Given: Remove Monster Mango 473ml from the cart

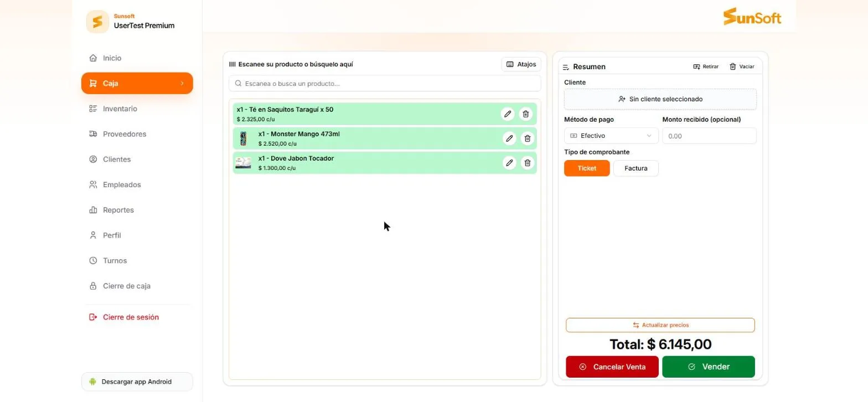Looking at the screenshot, I should (x=528, y=138).
